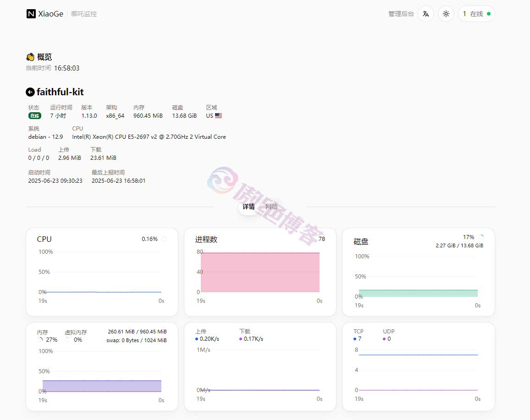Viewport: 530px width, 420px height.
Task: Toggle the light/dark theme sun icon
Action: [446, 14]
